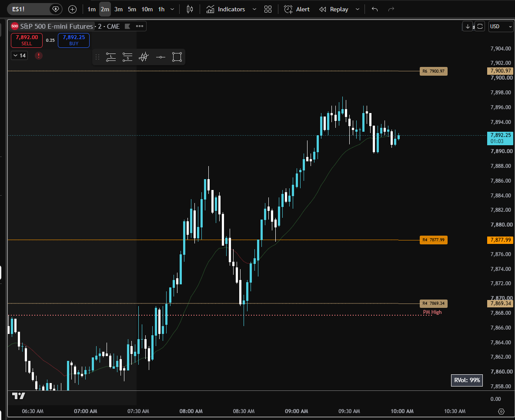Create an Alert from the top toolbar
Image resolution: width=515 pixels, height=420 pixels.
pos(297,9)
